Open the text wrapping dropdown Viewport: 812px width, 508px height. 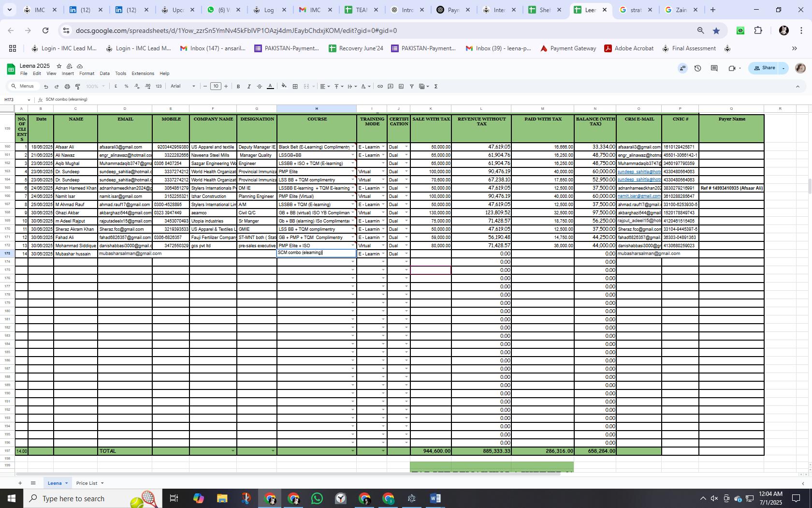(x=352, y=87)
